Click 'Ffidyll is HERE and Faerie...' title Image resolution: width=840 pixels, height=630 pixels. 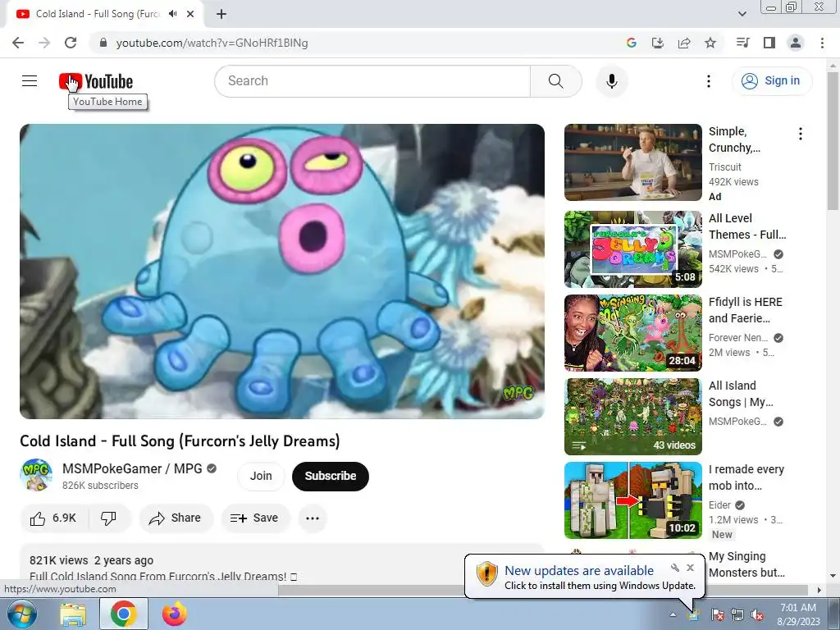(745, 309)
